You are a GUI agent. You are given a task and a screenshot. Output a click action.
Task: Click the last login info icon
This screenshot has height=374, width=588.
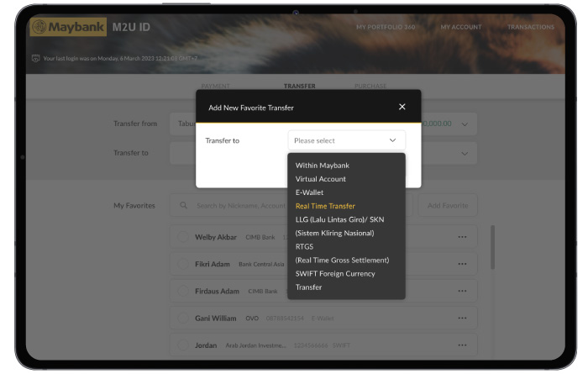[x=35, y=58]
